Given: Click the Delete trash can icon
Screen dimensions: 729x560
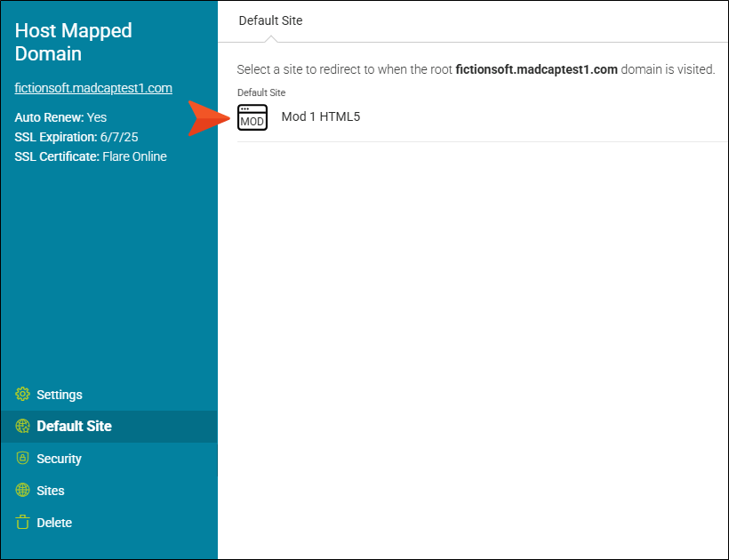Looking at the screenshot, I should tap(23, 523).
